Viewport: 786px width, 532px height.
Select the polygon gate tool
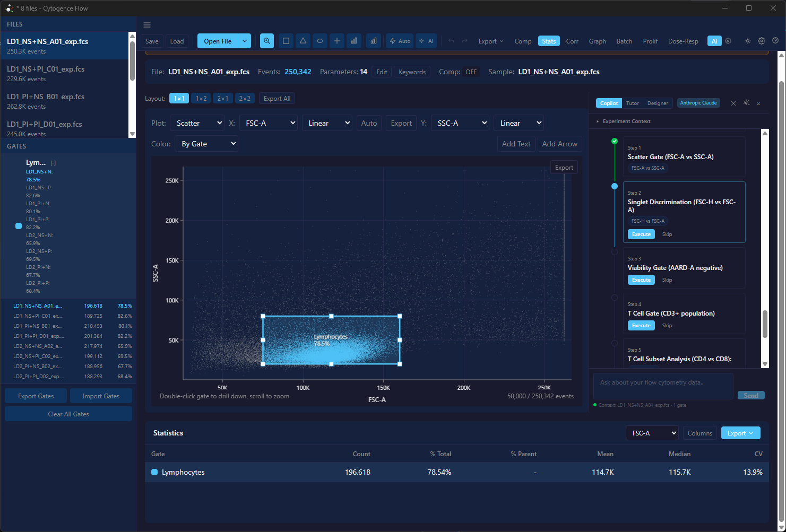[303, 41]
